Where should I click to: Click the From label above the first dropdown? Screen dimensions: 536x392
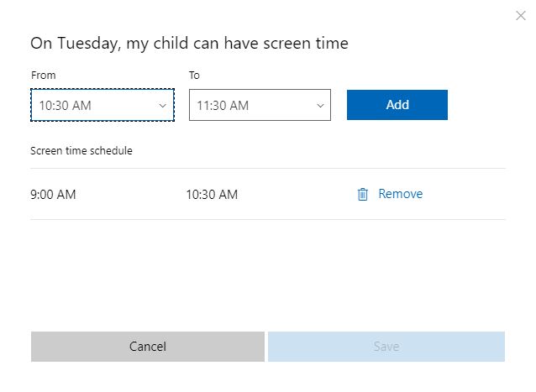(44, 75)
